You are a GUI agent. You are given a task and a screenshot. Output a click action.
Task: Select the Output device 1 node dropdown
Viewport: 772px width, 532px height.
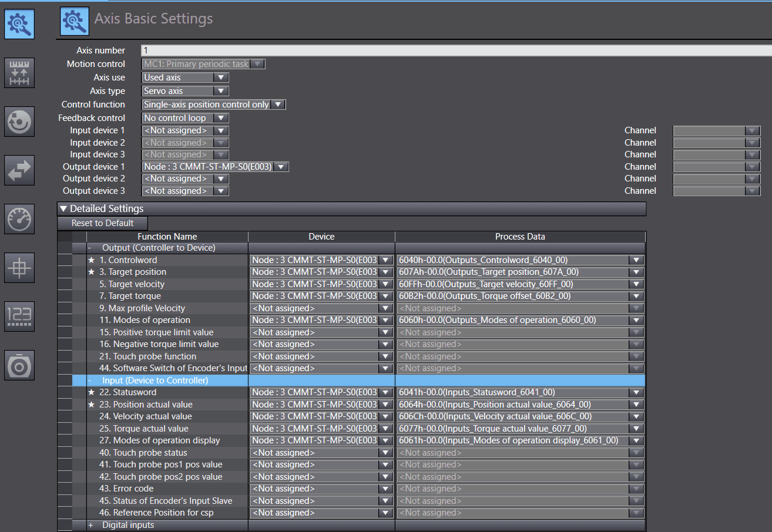281,166
